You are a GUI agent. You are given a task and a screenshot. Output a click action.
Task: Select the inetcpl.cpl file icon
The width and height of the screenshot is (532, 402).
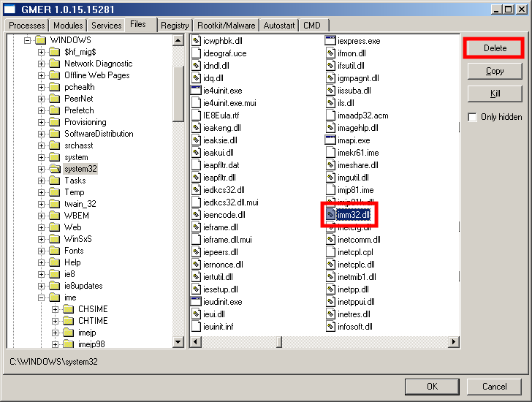pyautogui.click(x=331, y=252)
